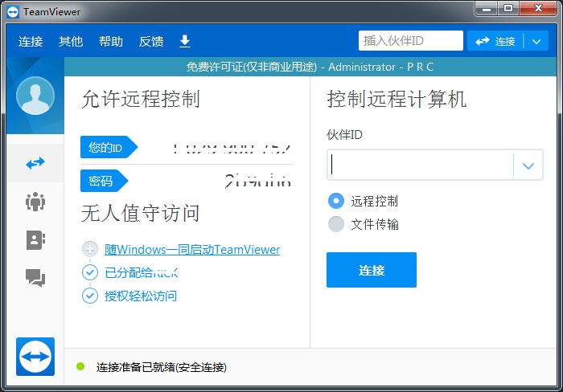Select the remote control arrows sidebar icon
The image size is (563, 392).
35,163
